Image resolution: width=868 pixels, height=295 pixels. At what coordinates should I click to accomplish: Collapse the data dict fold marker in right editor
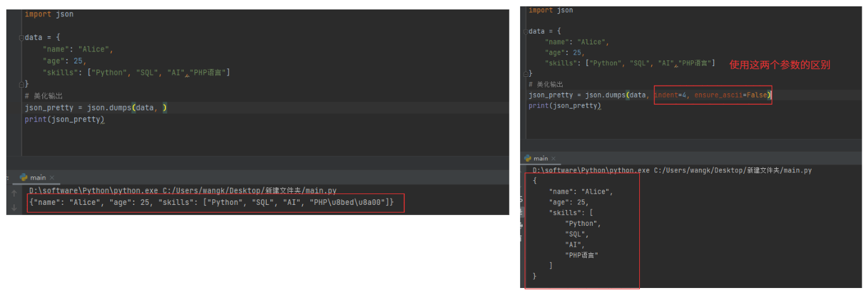525,31
